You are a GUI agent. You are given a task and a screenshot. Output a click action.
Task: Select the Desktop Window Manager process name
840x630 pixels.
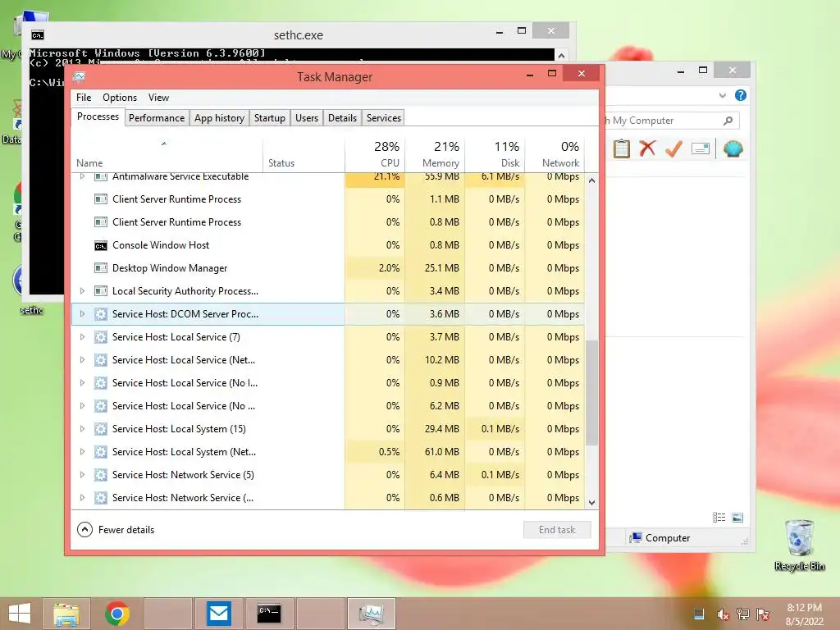(170, 268)
